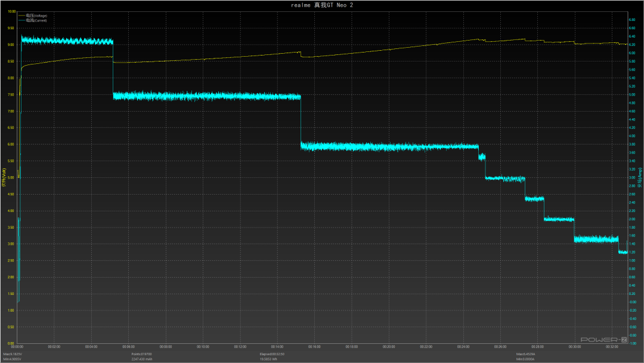Select the Min:0.0000A current readout

(525, 359)
